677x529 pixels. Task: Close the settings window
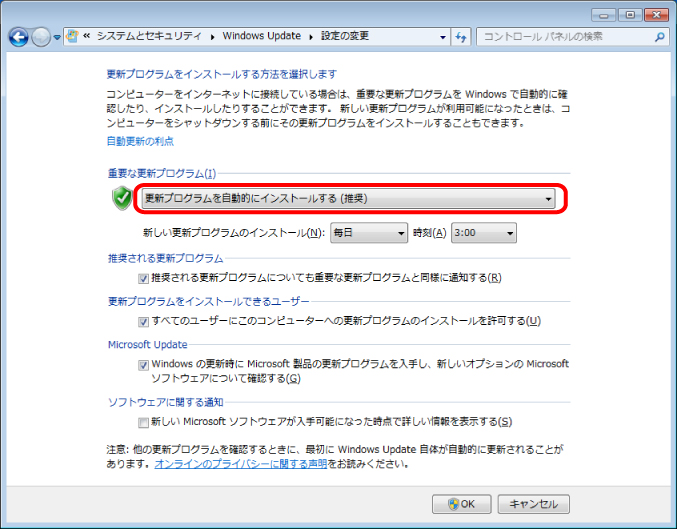pyautogui.click(x=656, y=15)
